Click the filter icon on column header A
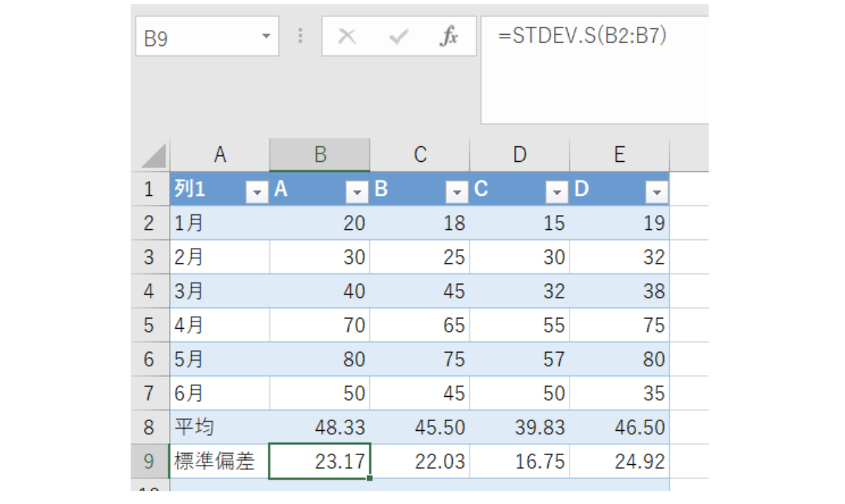Viewport: 845px width, 504px height. click(357, 191)
